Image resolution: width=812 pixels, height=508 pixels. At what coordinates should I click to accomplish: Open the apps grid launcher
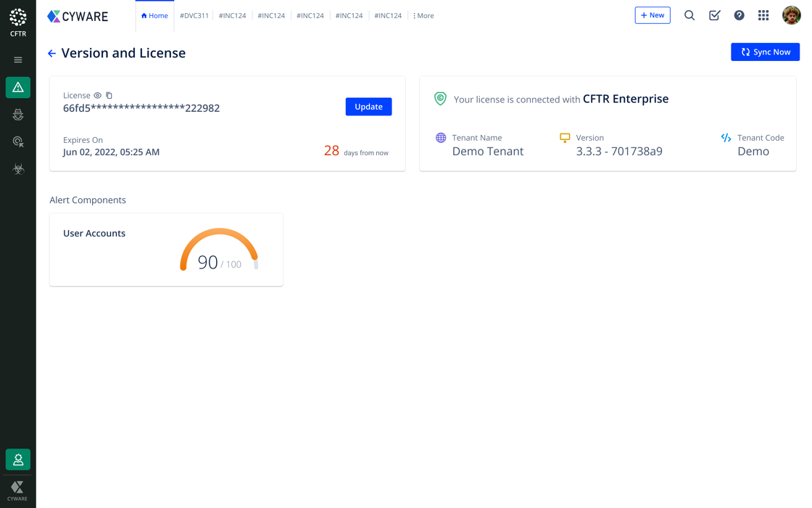tap(763, 15)
